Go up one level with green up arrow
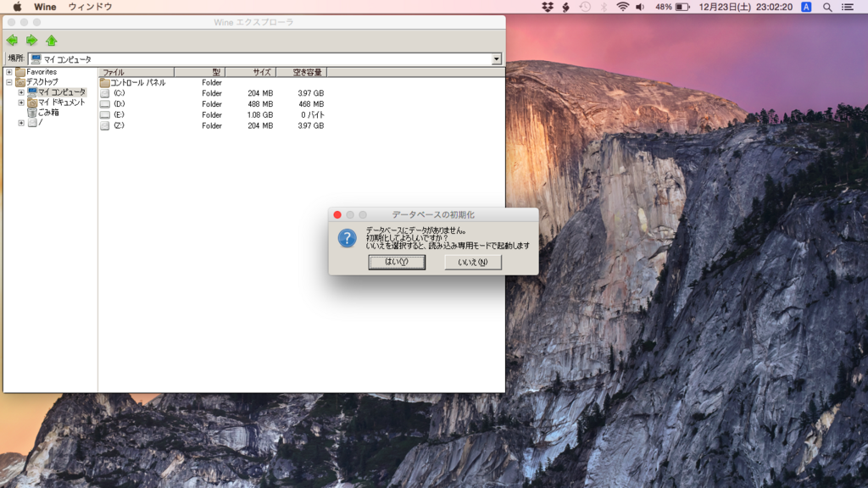This screenshot has width=868, height=488. coord(52,41)
